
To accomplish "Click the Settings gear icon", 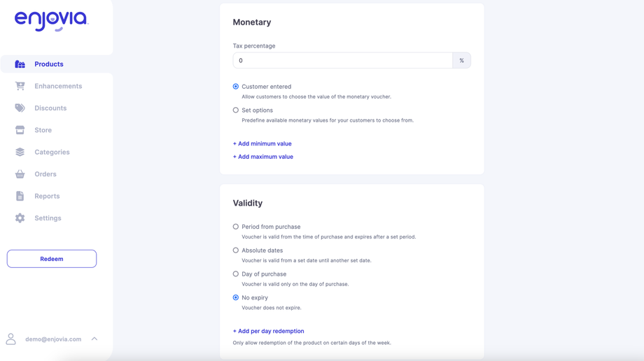I will pos(20,218).
